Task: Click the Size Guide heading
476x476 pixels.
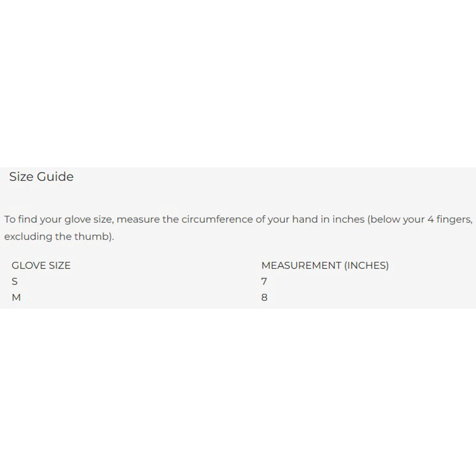Action: click(41, 177)
